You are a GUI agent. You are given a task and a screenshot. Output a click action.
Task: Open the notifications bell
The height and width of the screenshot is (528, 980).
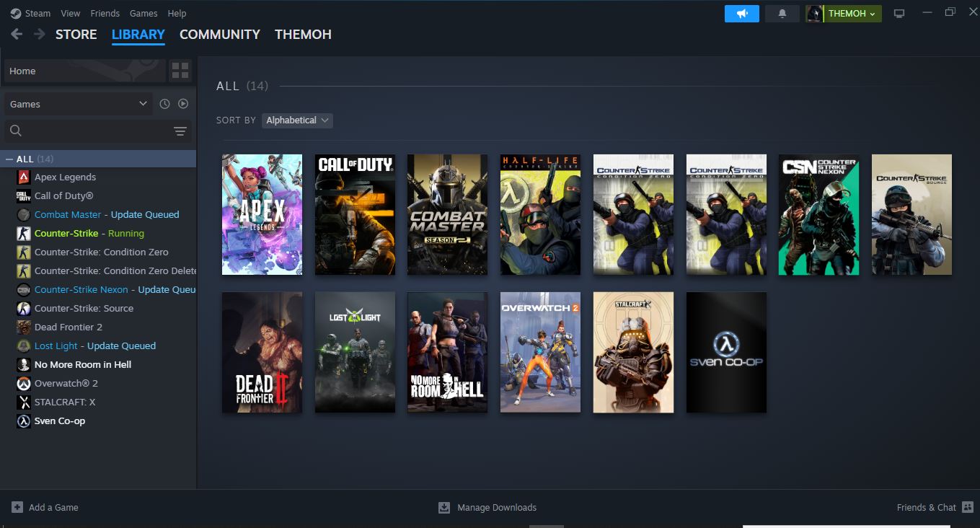[x=782, y=14]
